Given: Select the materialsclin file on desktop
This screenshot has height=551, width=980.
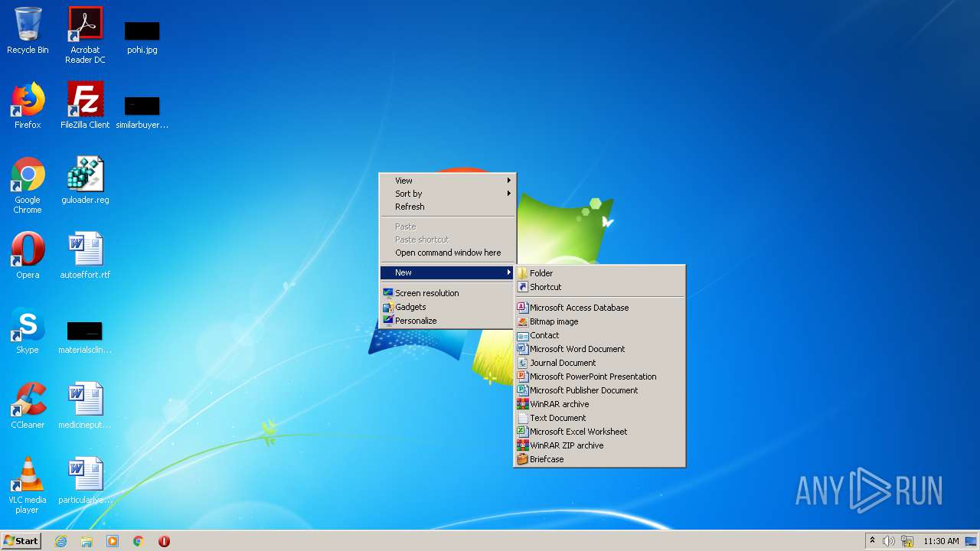Looking at the screenshot, I should coord(85,337).
